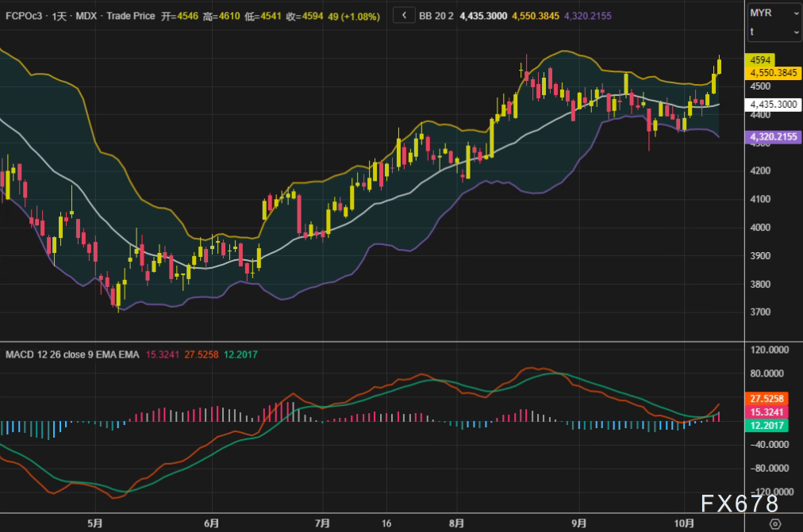Click the pink 15.3241 histogram value tag

(768, 412)
